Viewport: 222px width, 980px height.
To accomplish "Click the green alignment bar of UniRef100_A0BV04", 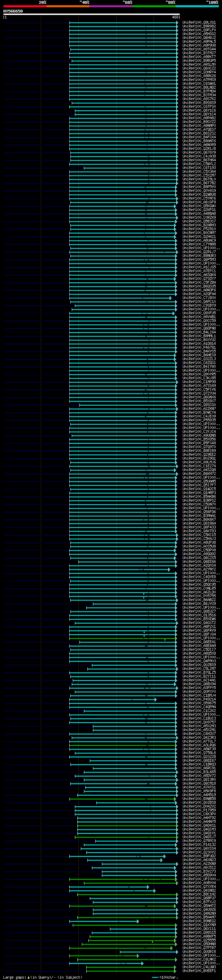I will point(130,883).
